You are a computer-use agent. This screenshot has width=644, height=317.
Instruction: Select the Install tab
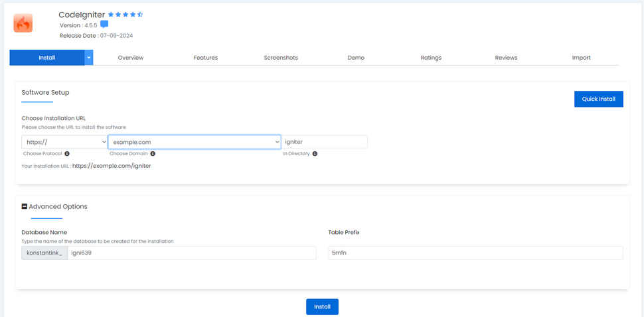47,58
